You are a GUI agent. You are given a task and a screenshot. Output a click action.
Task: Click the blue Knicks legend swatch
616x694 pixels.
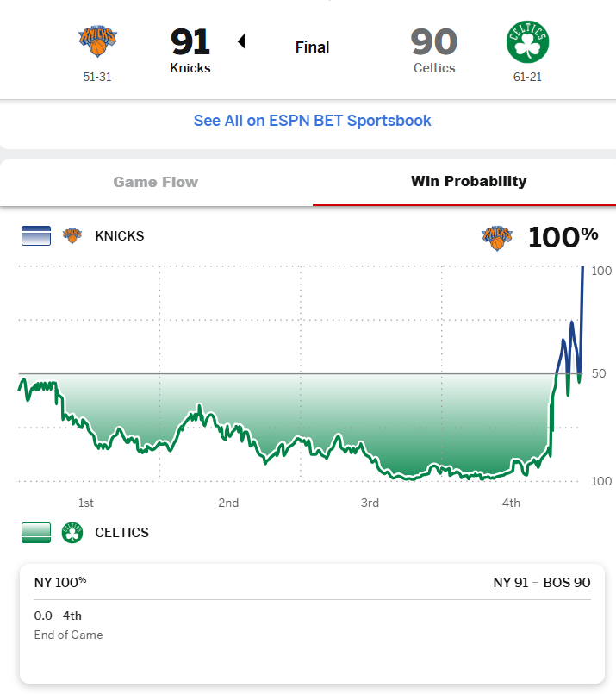click(36, 235)
